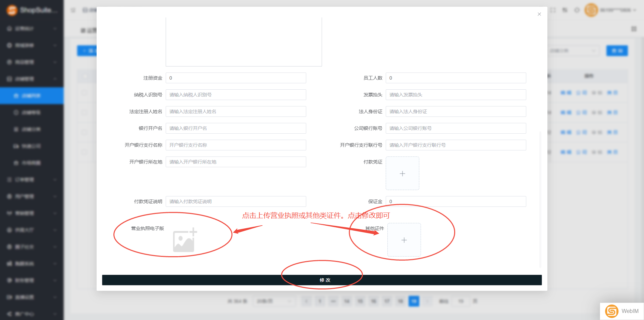Select the 开户银行所在地 text box

click(x=236, y=162)
